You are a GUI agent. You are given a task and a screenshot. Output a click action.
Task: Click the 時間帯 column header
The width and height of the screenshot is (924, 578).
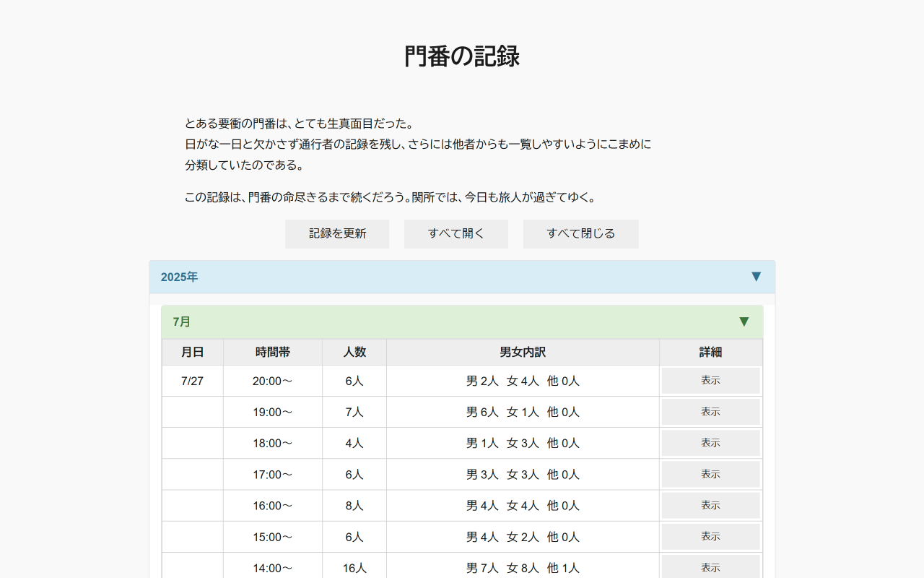[273, 353]
